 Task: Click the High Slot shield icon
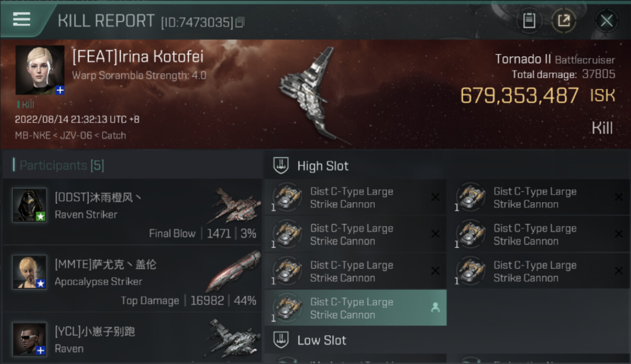281,165
